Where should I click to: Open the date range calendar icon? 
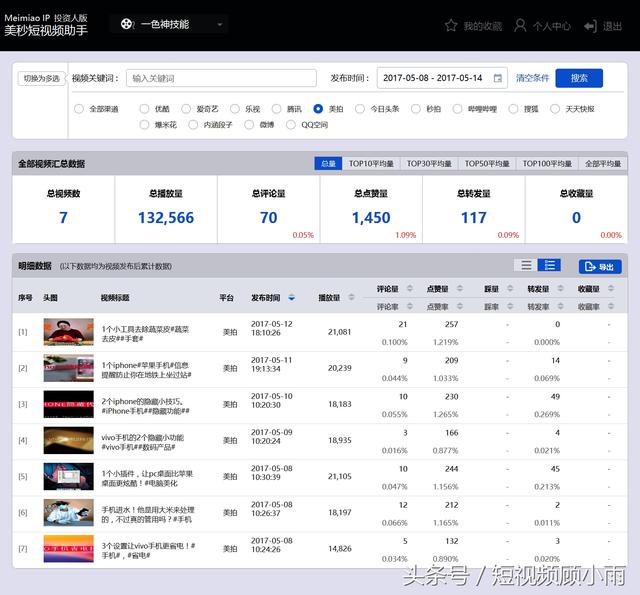coord(497,78)
